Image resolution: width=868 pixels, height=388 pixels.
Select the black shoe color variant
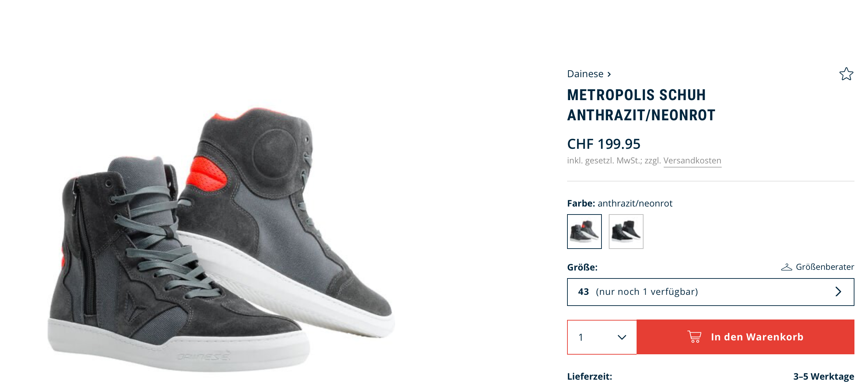pyautogui.click(x=626, y=232)
